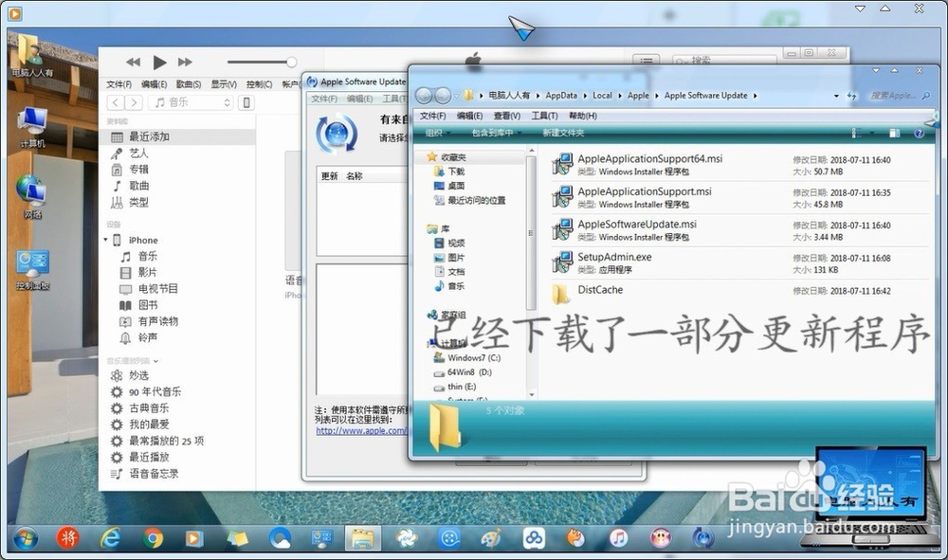Select AppleSoftwareUpdate.msi file
This screenshot has height=560, width=948.
(740, 230)
